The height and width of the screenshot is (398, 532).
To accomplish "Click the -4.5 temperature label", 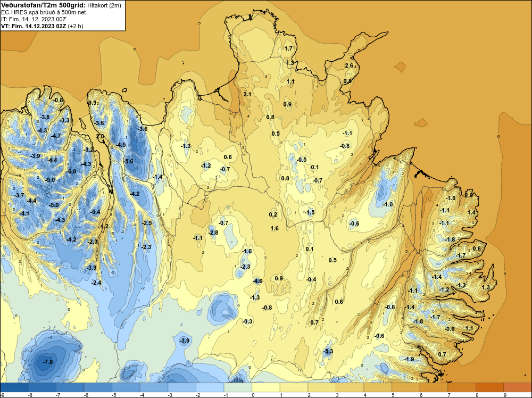I will pos(121,145).
